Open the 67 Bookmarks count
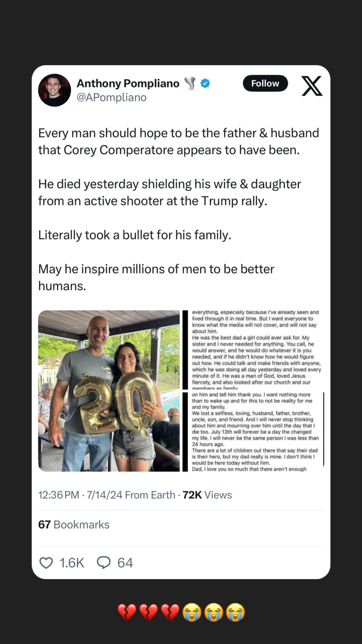 (x=74, y=525)
